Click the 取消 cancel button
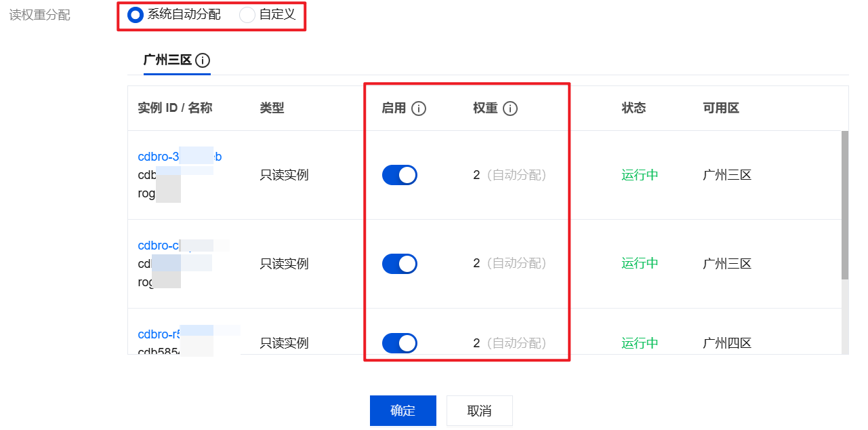This screenshot has width=868, height=430. pyautogui.click(x=480, y=411)
